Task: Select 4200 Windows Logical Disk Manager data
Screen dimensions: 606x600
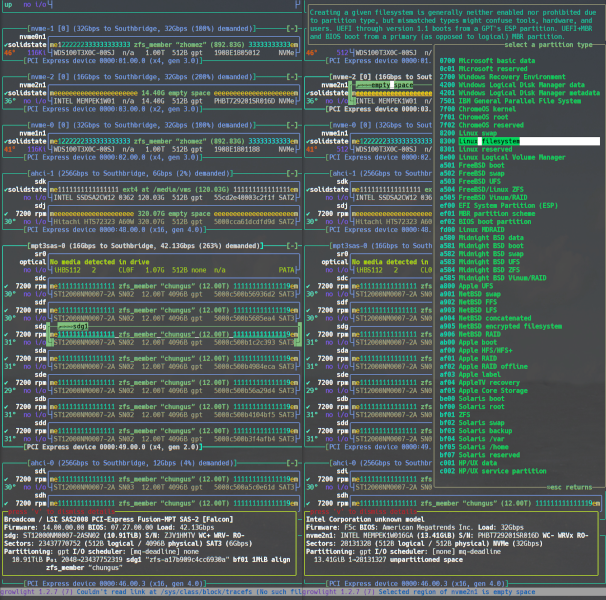Action: tap(512, 85)
